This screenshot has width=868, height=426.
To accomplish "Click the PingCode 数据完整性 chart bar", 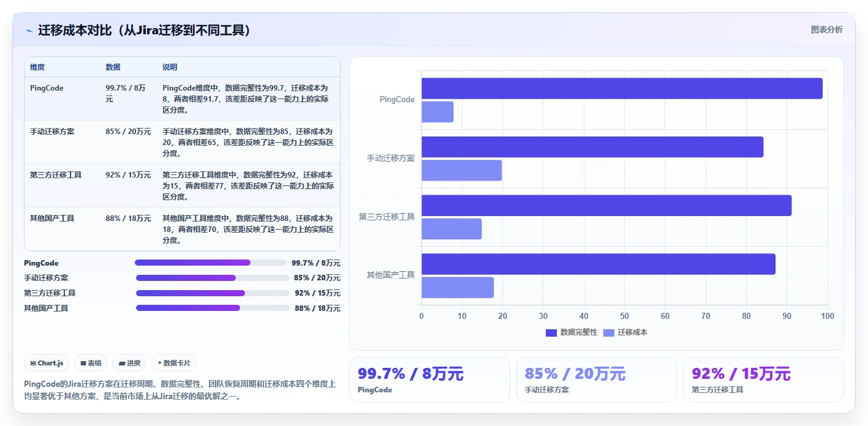I will point(622,89).
